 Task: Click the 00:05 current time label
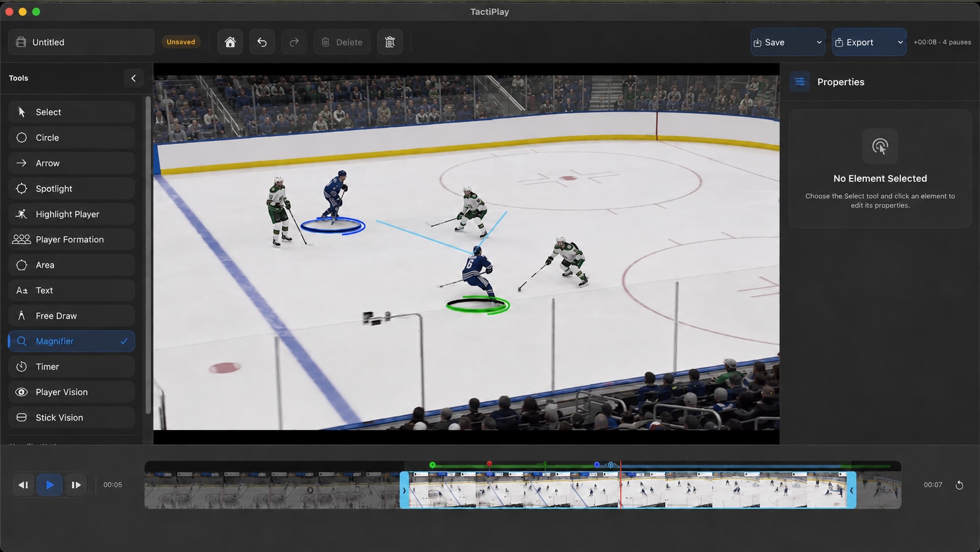(x=113, y=485)
